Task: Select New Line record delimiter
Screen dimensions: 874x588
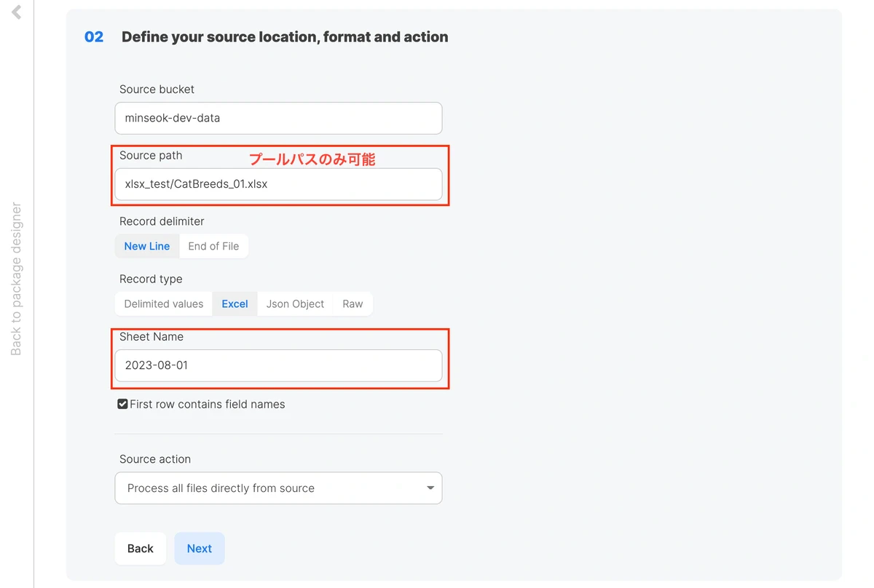Action: point(147,246)
